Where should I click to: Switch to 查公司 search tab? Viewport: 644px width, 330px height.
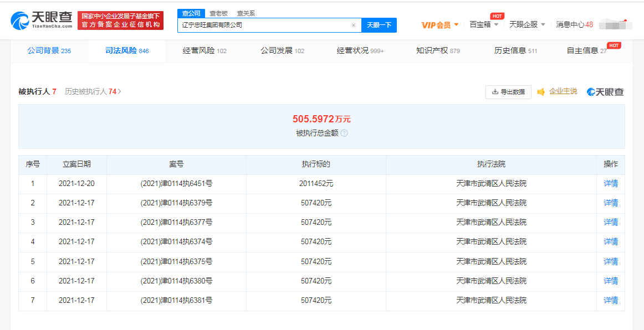(x=191, y=13)
